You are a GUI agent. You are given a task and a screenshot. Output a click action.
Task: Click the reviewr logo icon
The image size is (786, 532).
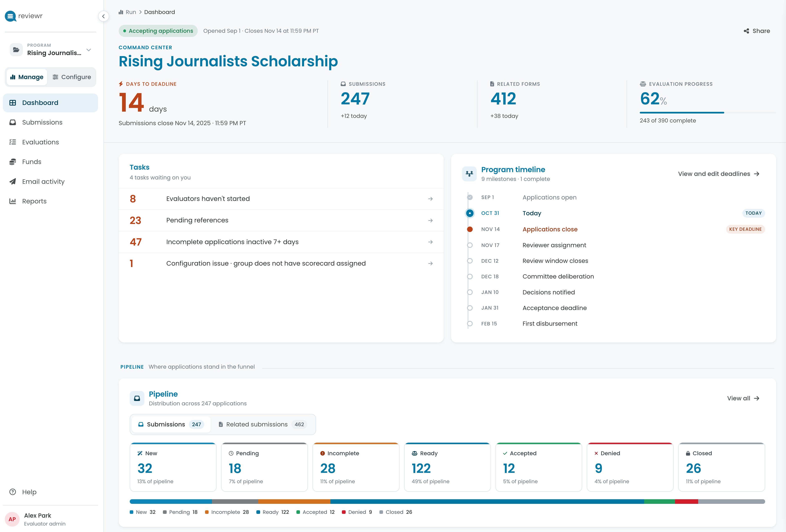click(x=10, y=16)
